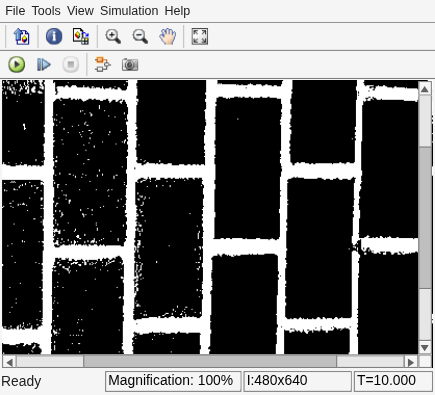Click the greyed-out Stop simulation button
Image resolution: width=435 pixels, height=395 pixels.
pyautogui.click(x=70, y=64)
